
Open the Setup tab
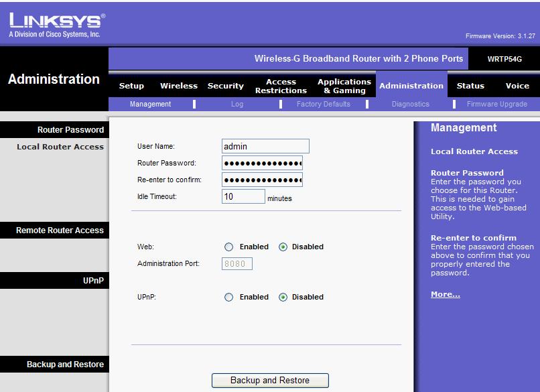(131, 86)
